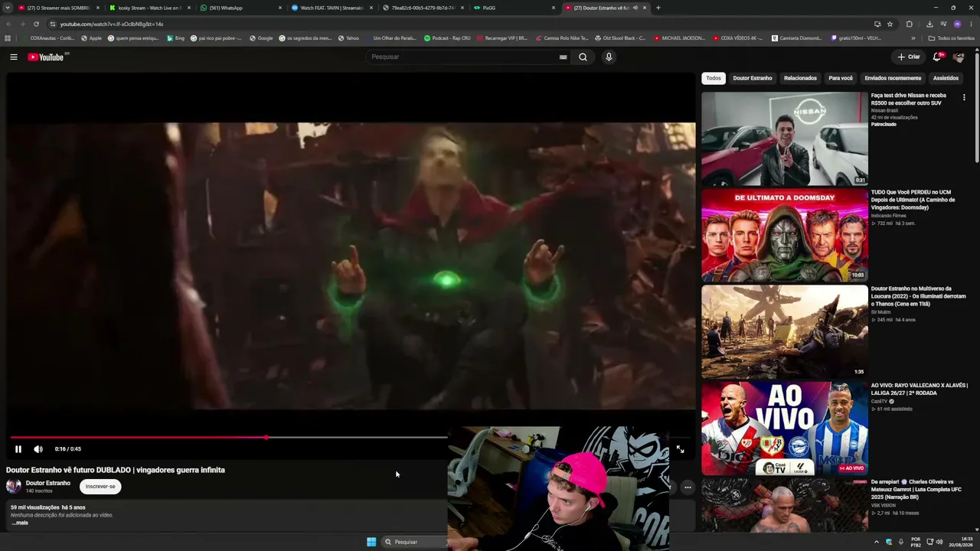Screen dimensions: 980x551
Task: Open the browser downloads icon
Action: (929, 24)
